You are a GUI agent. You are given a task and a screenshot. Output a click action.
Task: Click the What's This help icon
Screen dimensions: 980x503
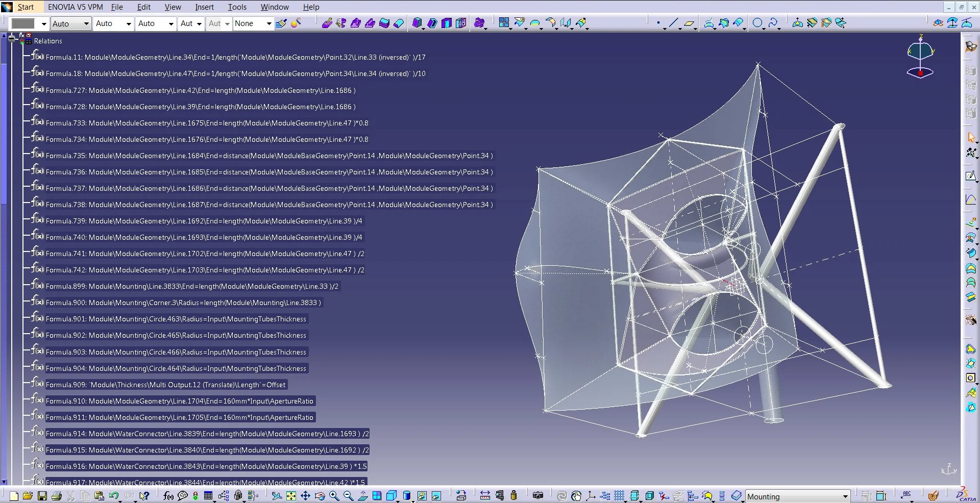[x=144, y=496]
